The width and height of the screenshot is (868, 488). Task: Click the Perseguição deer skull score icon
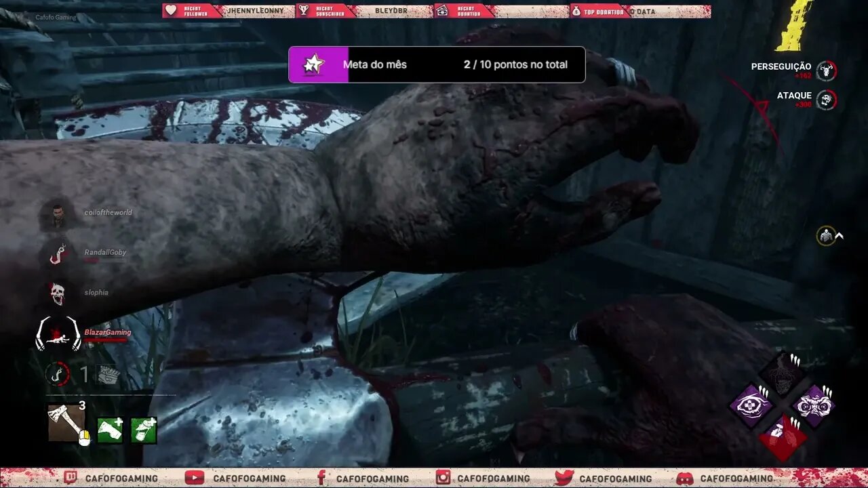click(826, 70)
